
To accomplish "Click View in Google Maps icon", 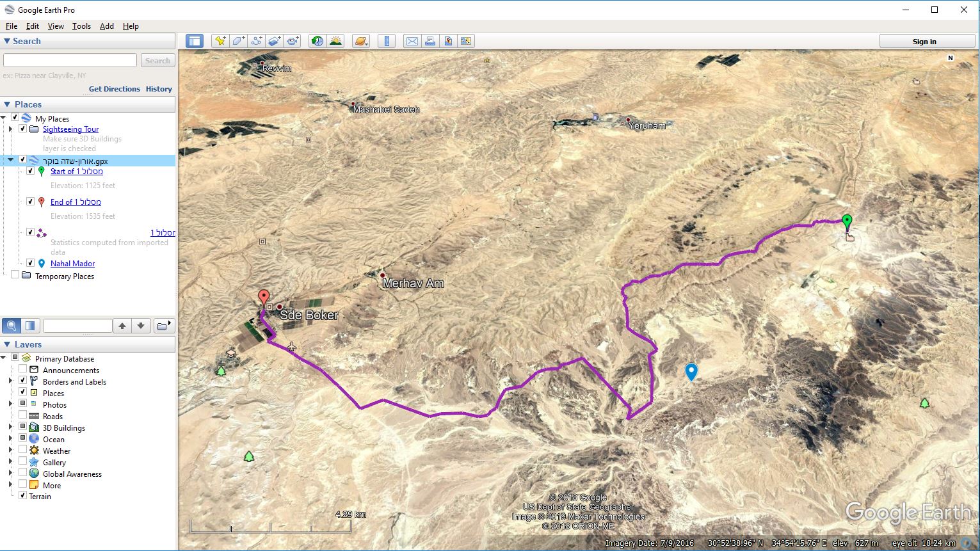I will [x=466, y=41].
